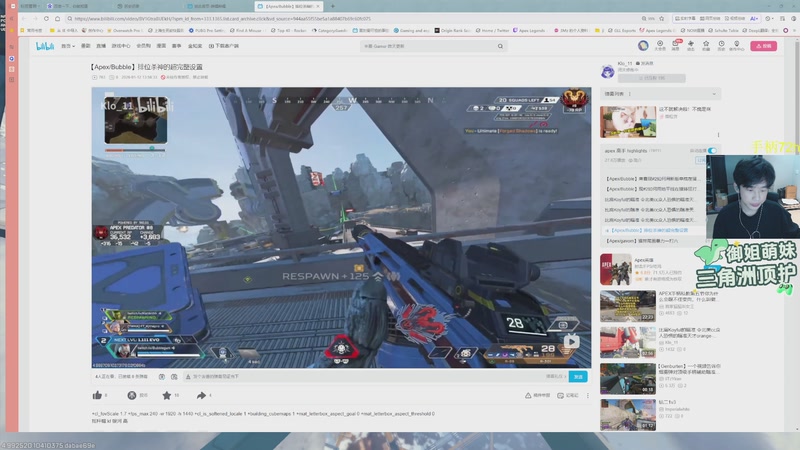Click the uploader Klo_11 avatar
Viewport: 800px width, 450px height.
click(607, 71)
